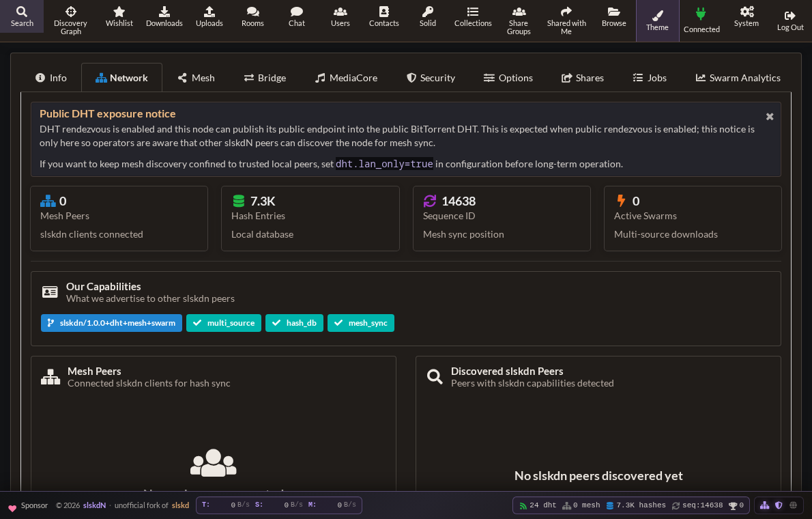Open the Search page
Screen dimensions: 812x519
coord(22,16)
